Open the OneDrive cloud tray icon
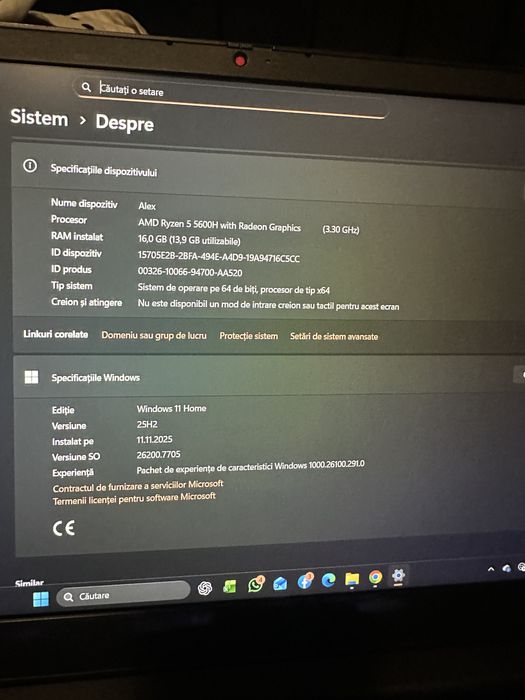 506,568
